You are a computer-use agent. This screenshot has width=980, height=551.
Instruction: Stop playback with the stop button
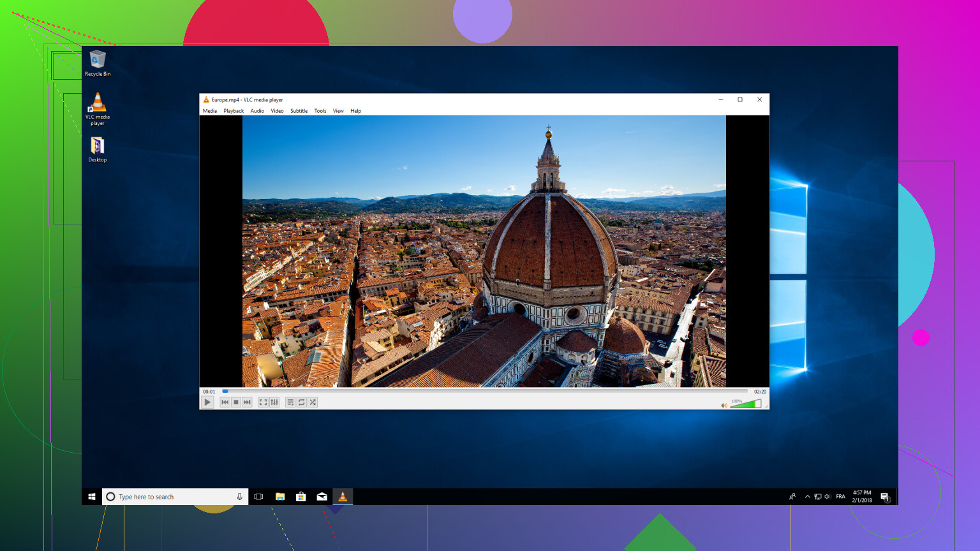[x=236, y=402]
